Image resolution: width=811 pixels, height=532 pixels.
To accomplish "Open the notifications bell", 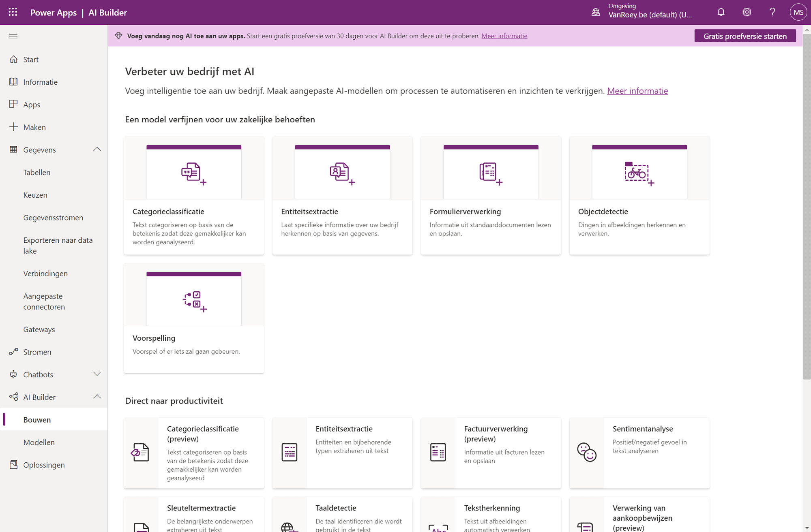I will 721,12.
